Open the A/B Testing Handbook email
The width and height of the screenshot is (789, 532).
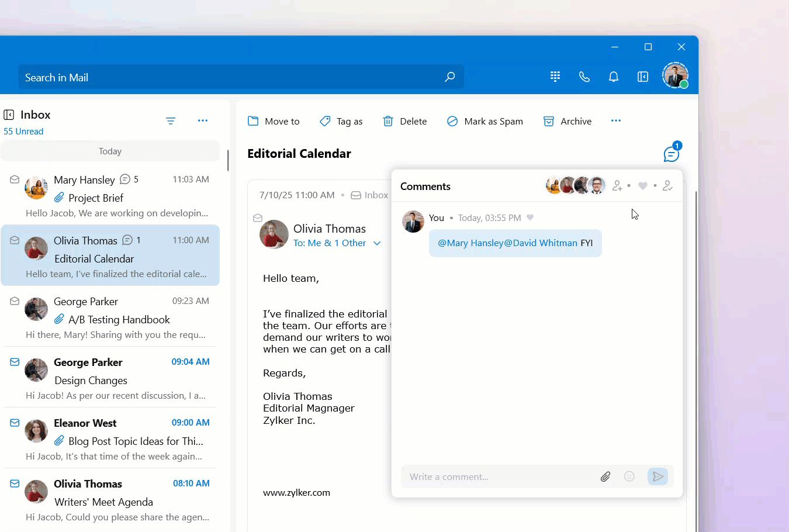coord(110,317)
